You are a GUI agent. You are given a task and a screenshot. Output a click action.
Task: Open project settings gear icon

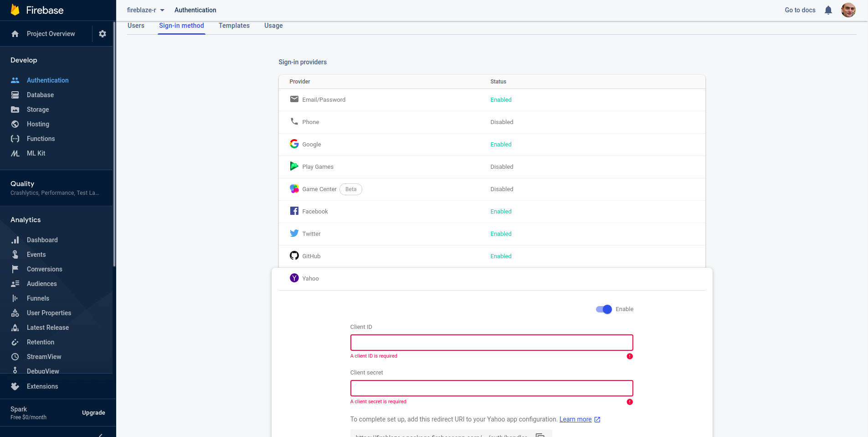point(103,34)
